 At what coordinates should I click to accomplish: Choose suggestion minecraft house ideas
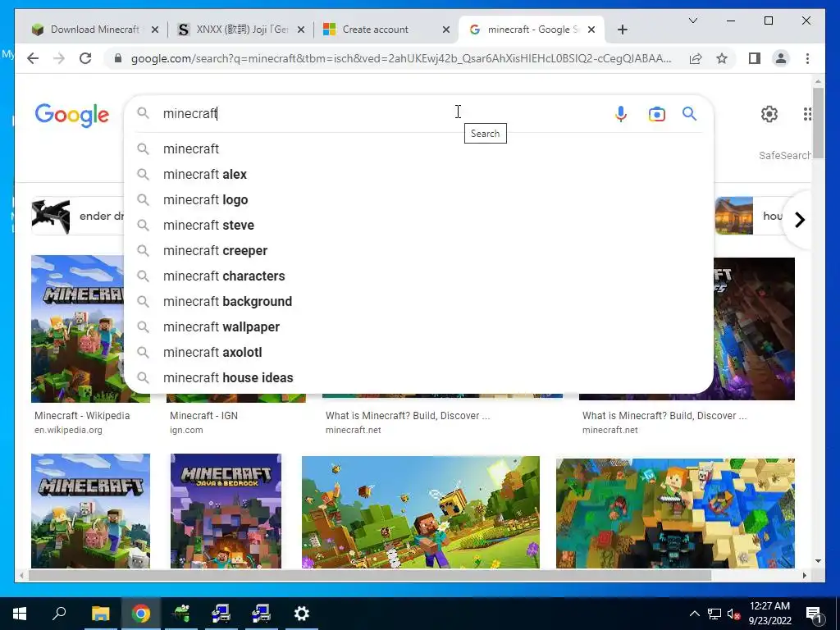[418, 377]
